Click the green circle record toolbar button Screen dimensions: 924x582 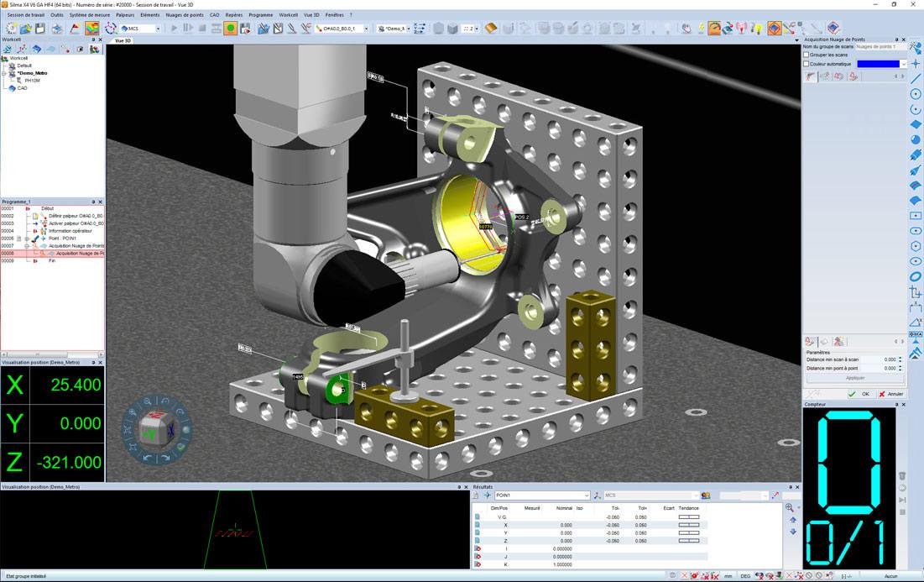click(x=231, y=28)
